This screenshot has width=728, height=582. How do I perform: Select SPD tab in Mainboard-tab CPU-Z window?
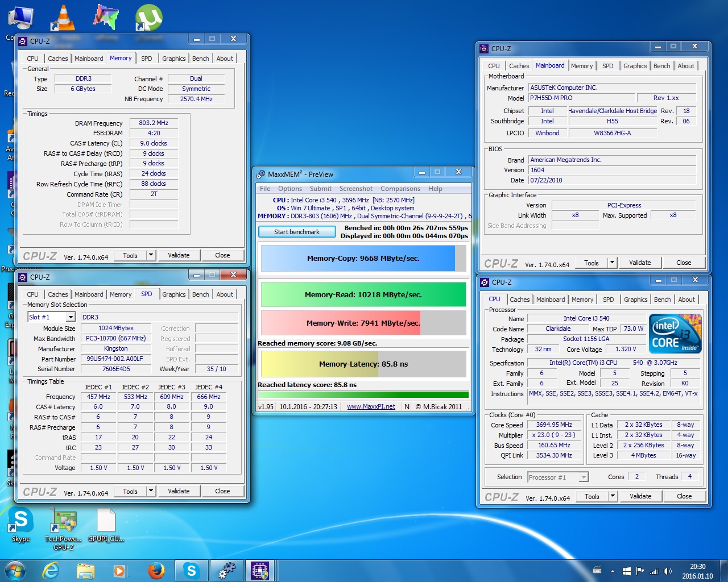coord(608,66)
